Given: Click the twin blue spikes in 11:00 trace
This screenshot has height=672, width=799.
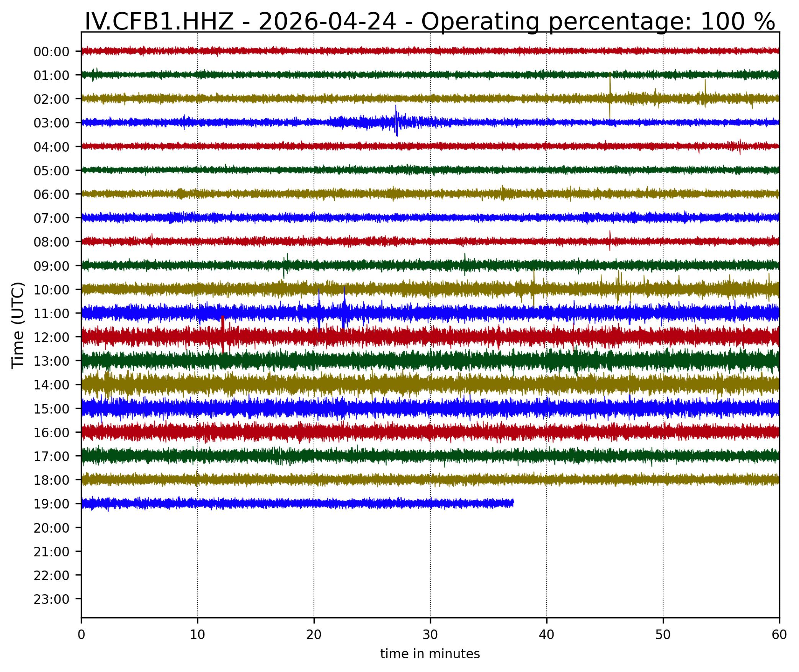Looking at the screenshot, I should [332, 308].
